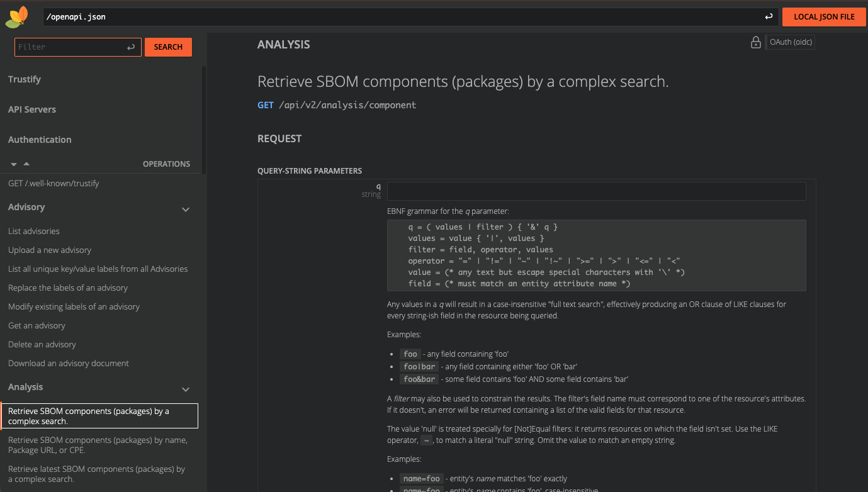Click the q query parameter input field
The height and width of the screenshot is (492, 868).
coord(596,191)
